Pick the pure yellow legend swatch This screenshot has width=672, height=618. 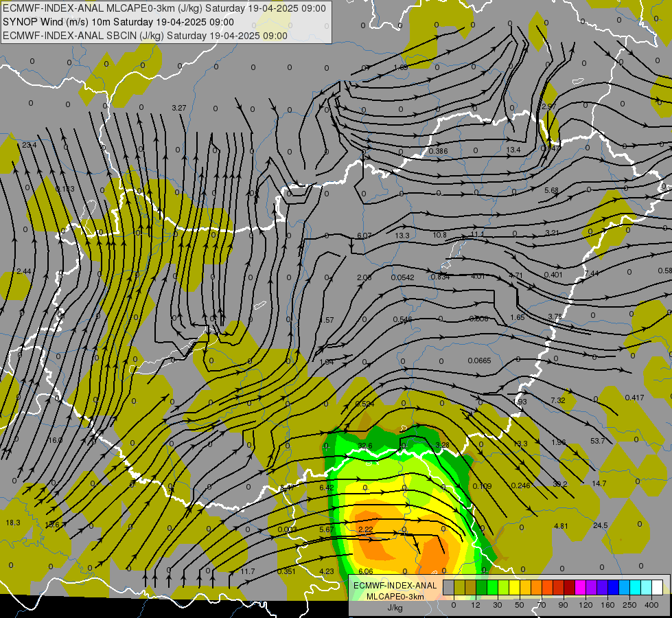coord(515,587)
